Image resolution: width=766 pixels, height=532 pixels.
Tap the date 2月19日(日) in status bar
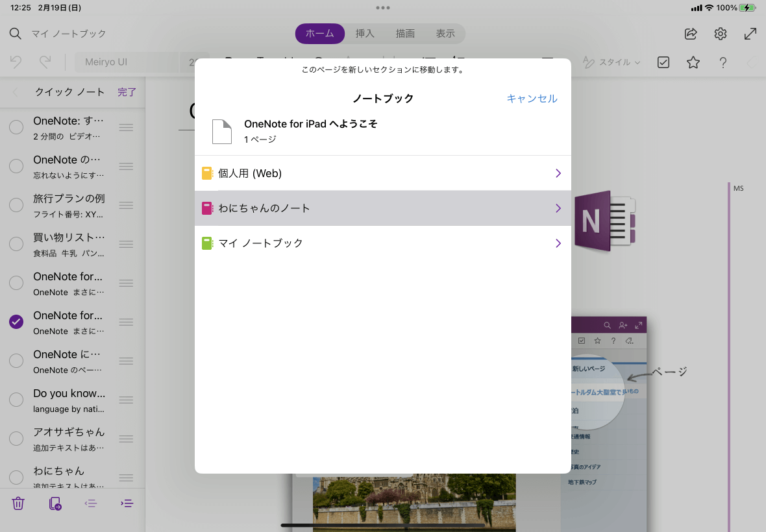pyautogui.click(x=60, y=8)
